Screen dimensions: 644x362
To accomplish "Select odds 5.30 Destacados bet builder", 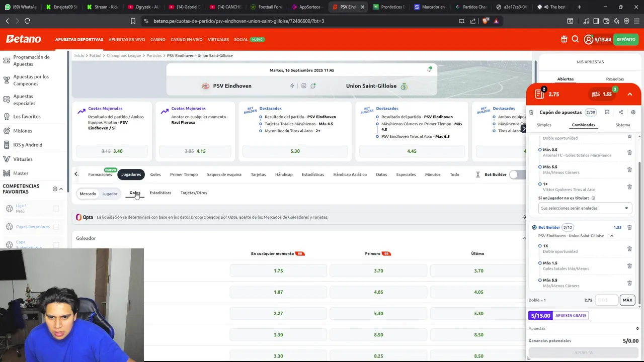I will point(295,151).
